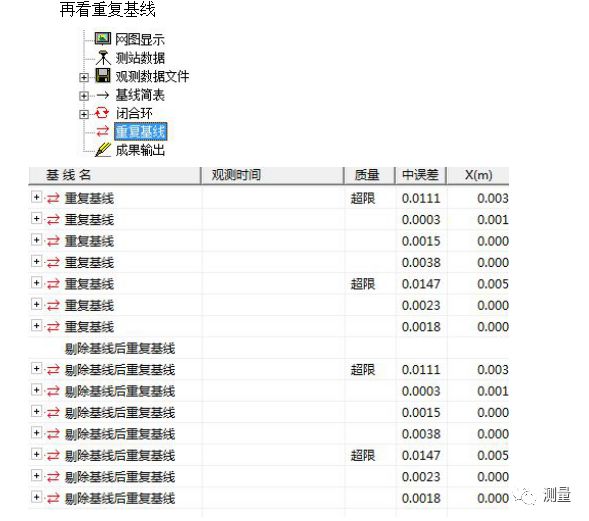This screenshot has height=521, width=589.
Task: Click red arrows icon of 重复基线 row 0.0111
Action: 53,198
